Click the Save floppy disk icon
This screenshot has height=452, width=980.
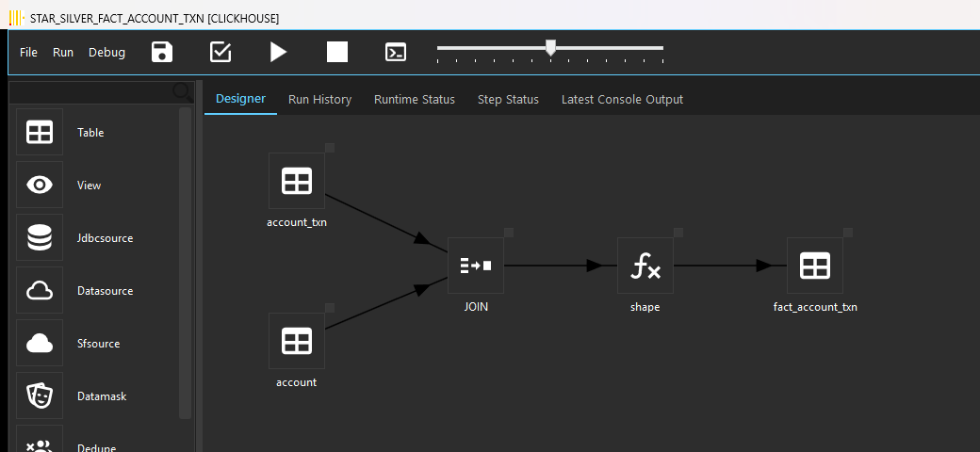tap(162, 52)
